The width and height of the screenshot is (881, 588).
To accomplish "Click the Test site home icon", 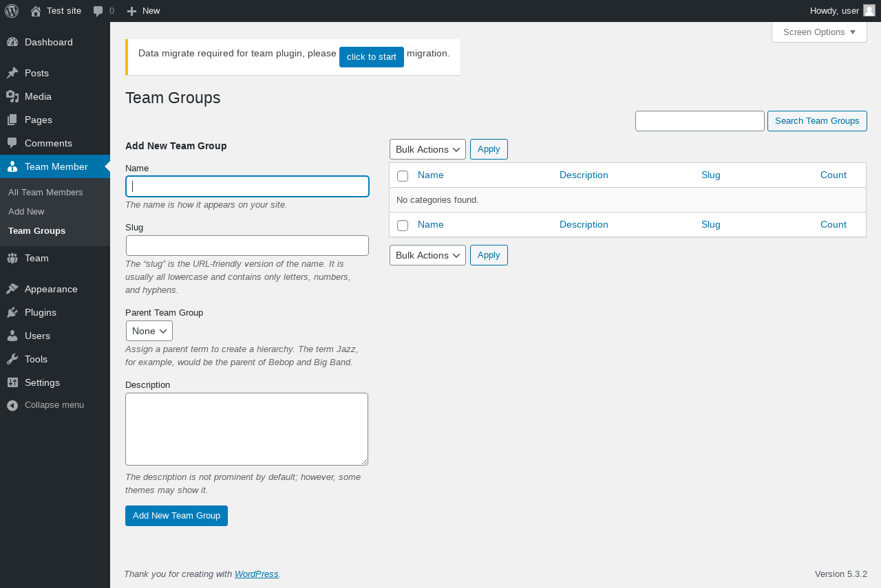I will tap(36, 11).
